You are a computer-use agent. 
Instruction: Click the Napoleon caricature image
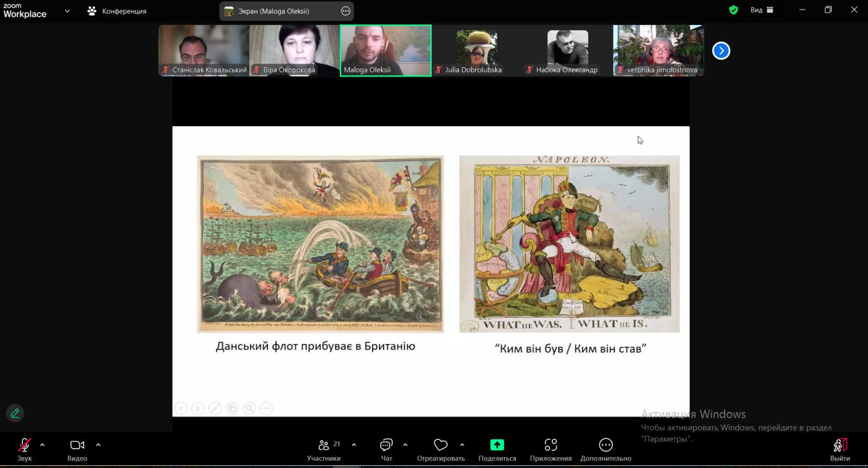pyautogui.click(x=570, y=244)
